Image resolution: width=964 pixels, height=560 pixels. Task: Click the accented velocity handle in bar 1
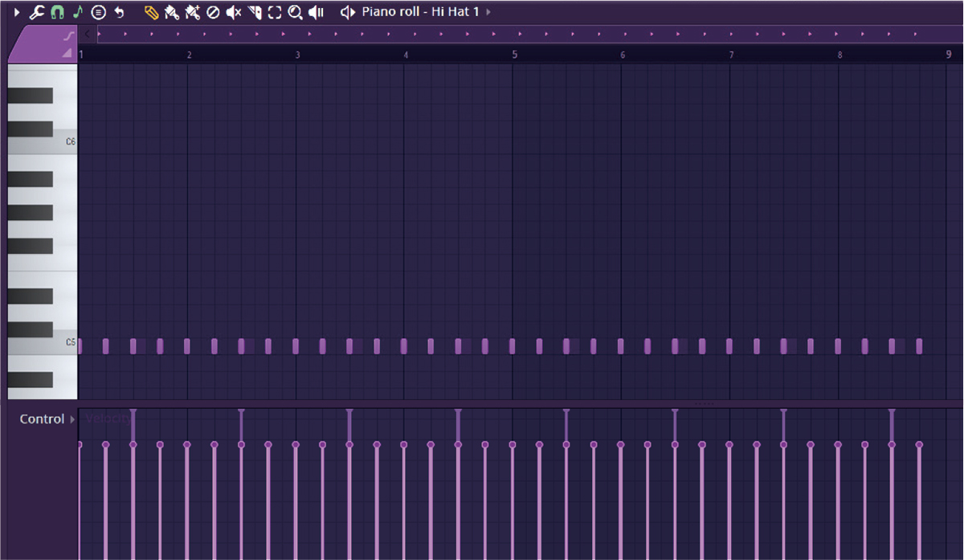pyautogui.click(x=133, y=411)
